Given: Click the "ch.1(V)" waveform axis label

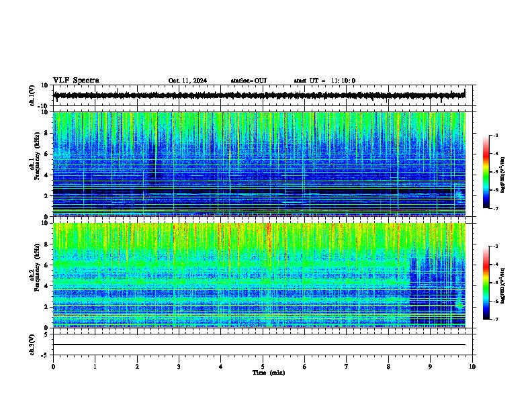Looking at the screenshot, I should 32,95.
